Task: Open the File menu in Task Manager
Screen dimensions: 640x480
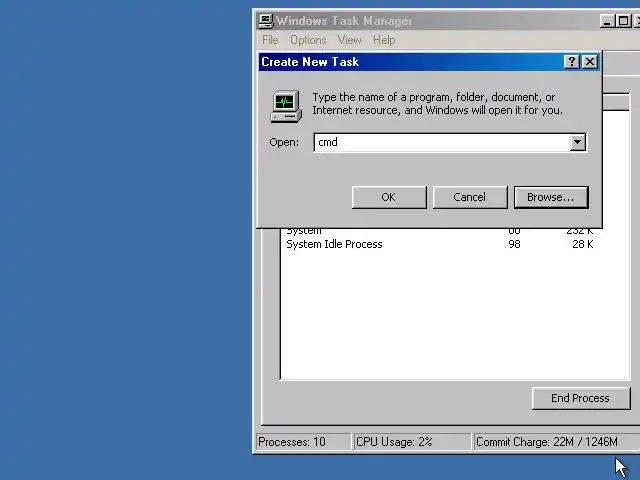Action: [270, 40]
